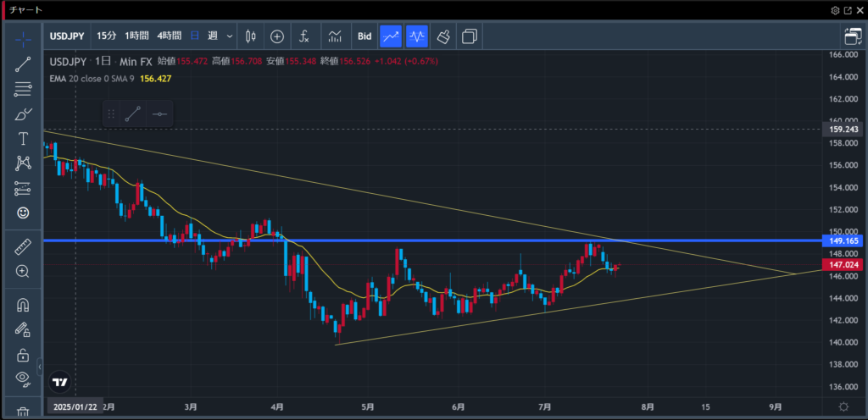Open chart settings gear at bottom right
The width and height of the screenshot is (868, 420).
coord(843,406)
